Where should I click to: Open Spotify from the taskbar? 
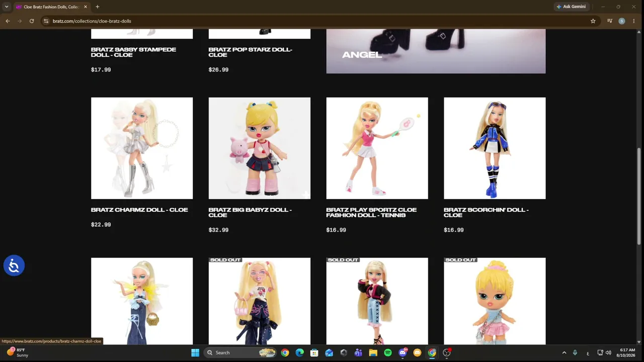[388, 352]
